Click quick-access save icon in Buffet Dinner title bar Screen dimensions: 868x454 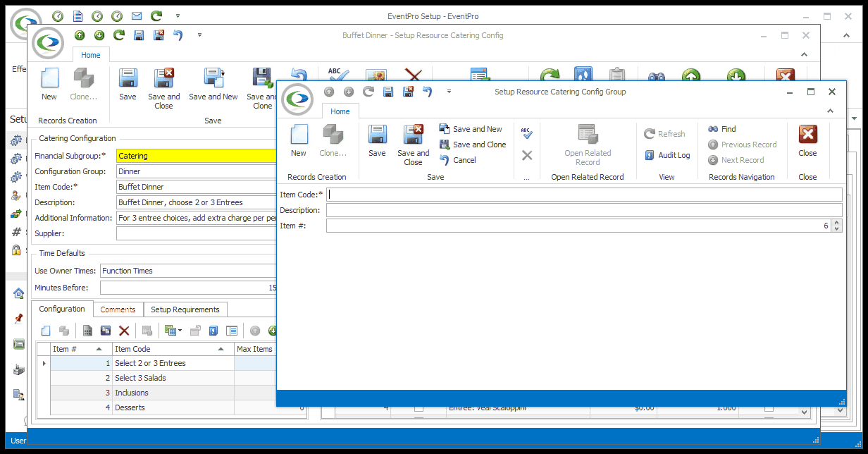139,35
